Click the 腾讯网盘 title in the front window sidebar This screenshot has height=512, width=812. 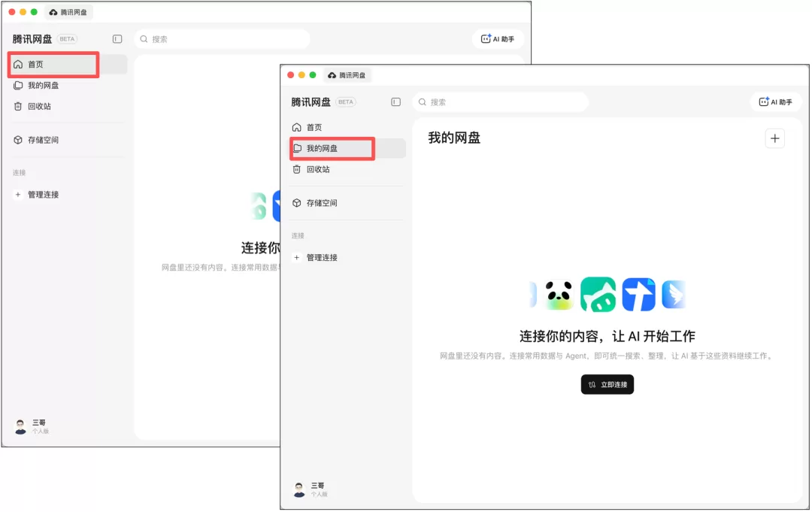pyautogui.click(x=311, y=102)
